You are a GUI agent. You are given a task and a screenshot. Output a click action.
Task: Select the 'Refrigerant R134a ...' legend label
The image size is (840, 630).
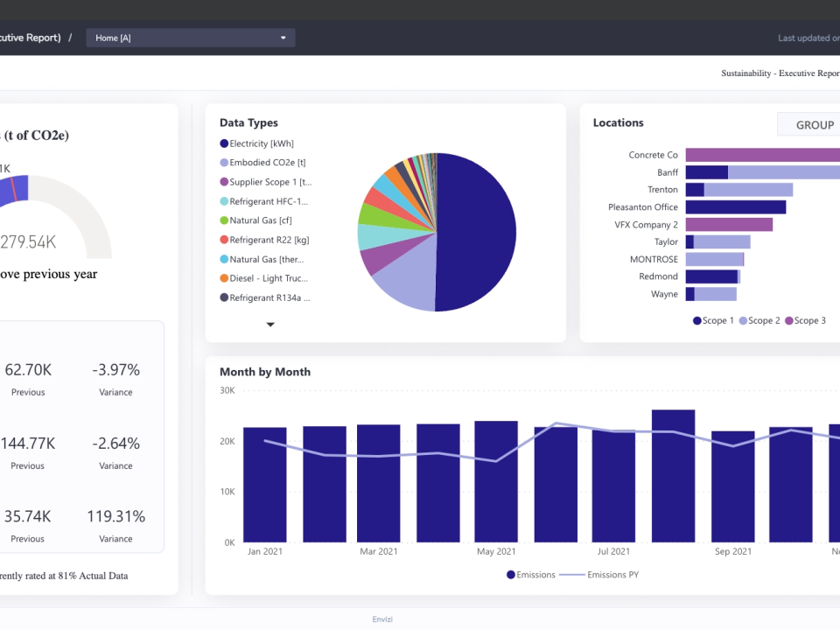[x=270, y=297]
